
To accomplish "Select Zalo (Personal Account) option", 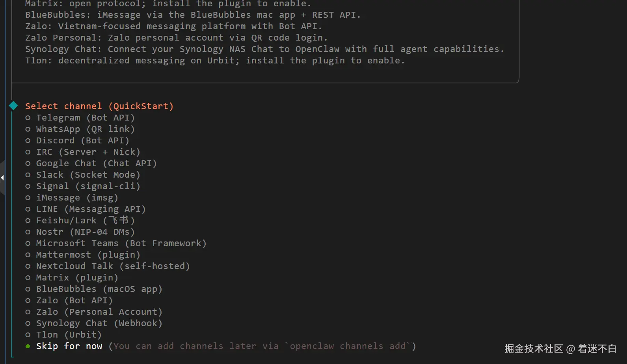I will 99,312.
